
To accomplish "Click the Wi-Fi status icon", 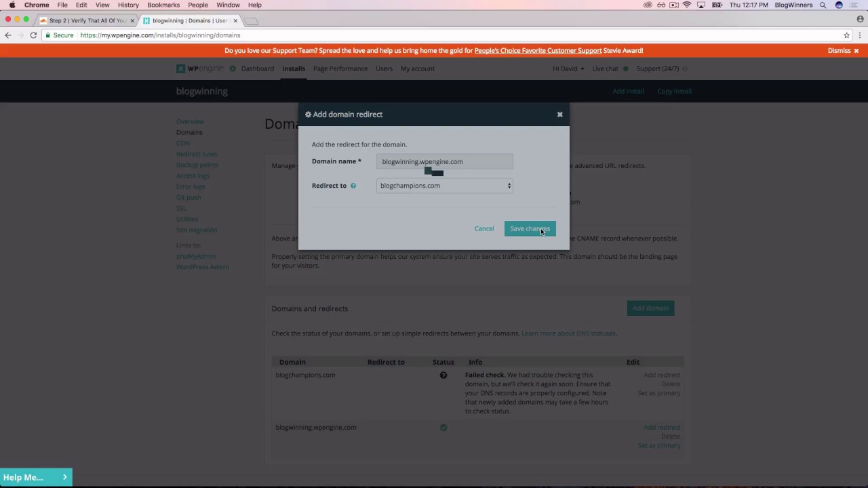I will pyautogui.click(x=687, y=5).
